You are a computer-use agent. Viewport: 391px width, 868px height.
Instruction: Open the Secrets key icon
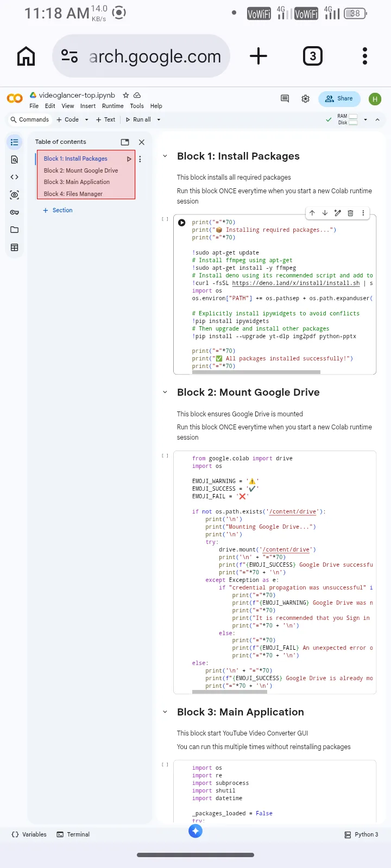(x=15, y=212)
